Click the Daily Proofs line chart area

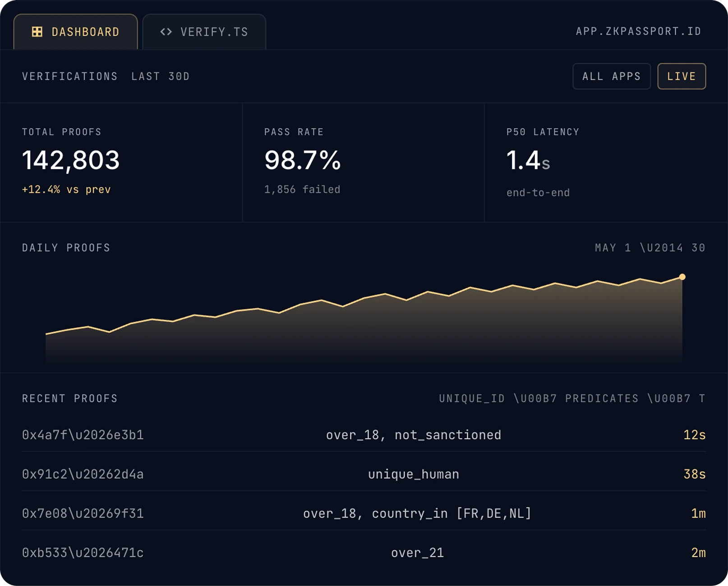364,319
